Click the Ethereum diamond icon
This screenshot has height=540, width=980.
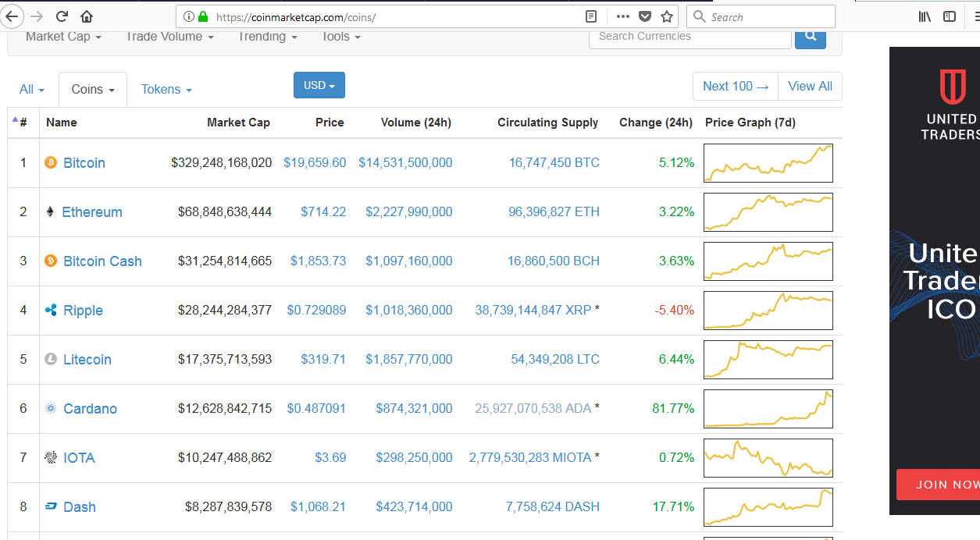[x=50, y=212]
